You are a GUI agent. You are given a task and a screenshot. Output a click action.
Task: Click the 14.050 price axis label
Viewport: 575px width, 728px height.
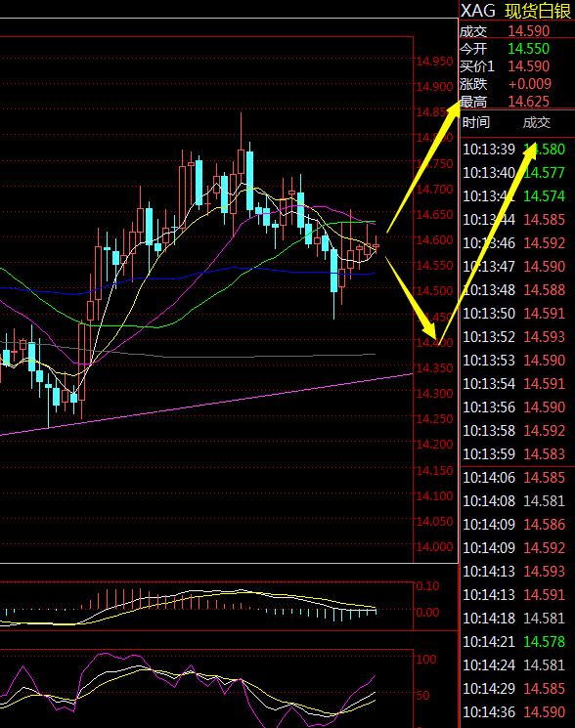pyautogui.click(x=434, y=522)
